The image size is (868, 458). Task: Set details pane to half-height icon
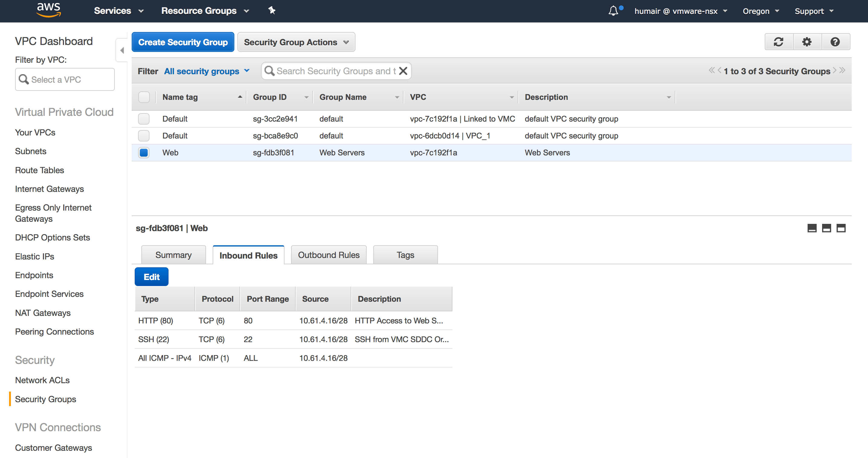[827, 228]
